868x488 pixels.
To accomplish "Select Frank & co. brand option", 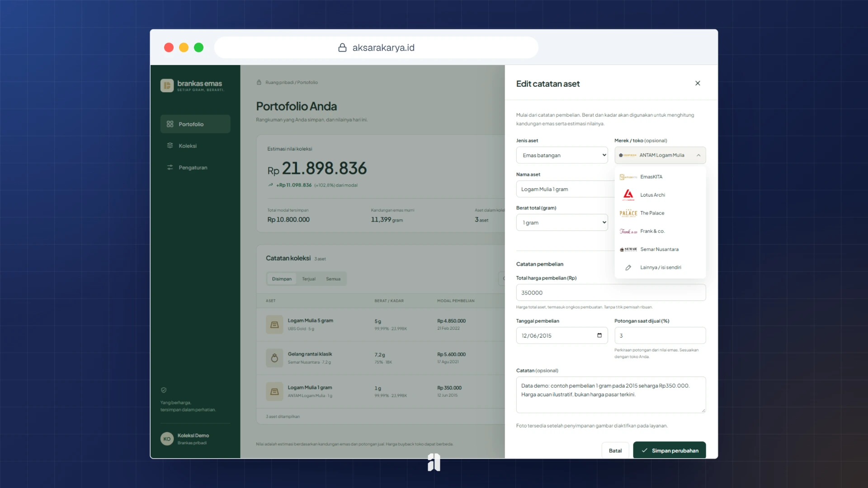I will (x=660, y=231).
